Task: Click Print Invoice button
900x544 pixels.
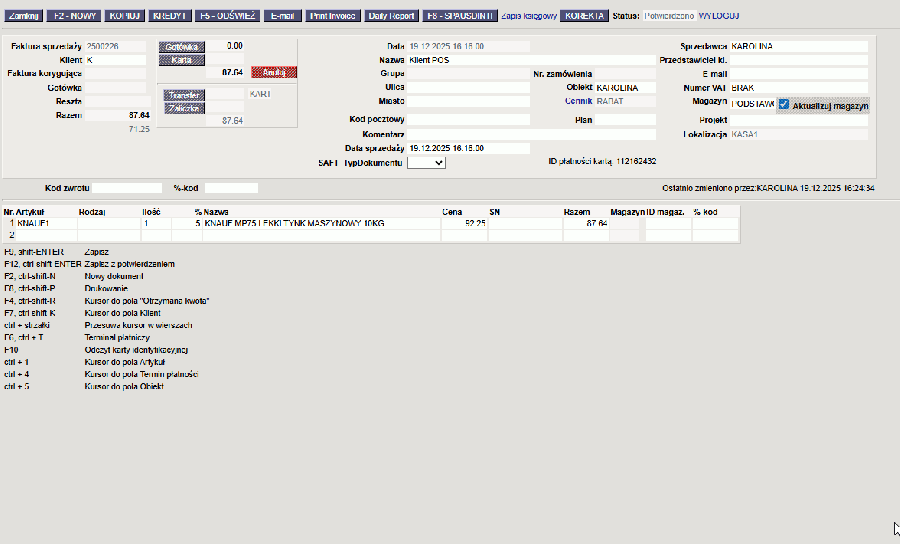Action: (332, 16)
